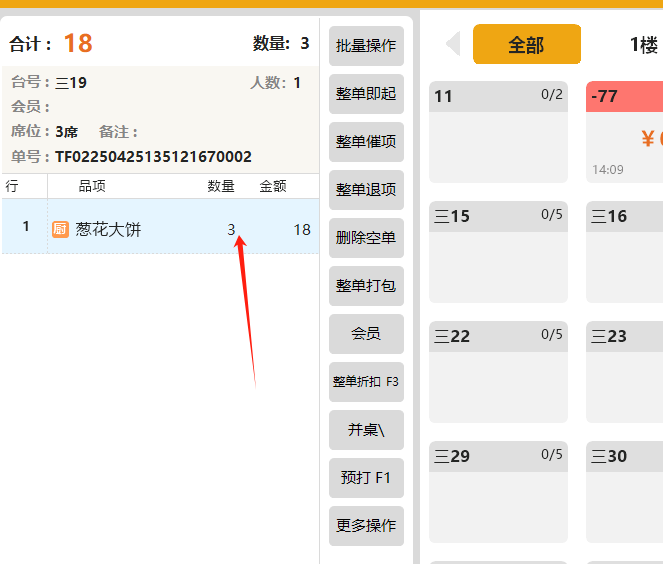Click quantity 3 of 葱花大饼
Screen dimensions: 663x564
[x=231, y=230]
